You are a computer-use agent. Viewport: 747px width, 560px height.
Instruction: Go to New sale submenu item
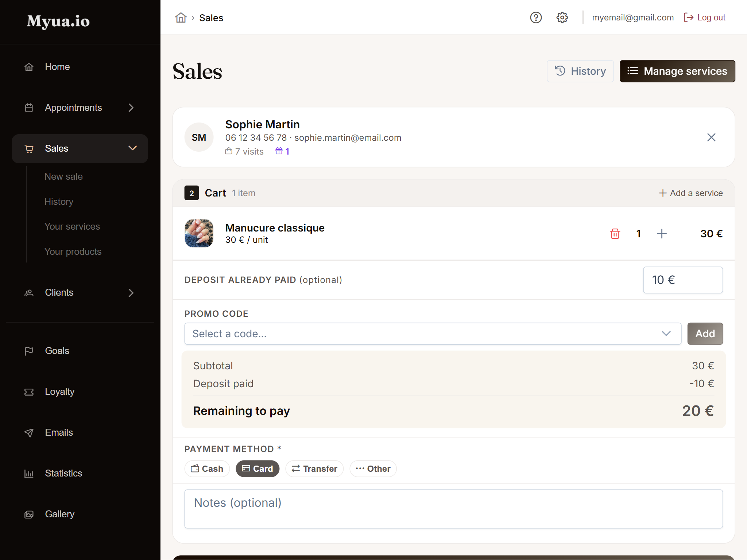pyautogui.click(x=63, y=176)
